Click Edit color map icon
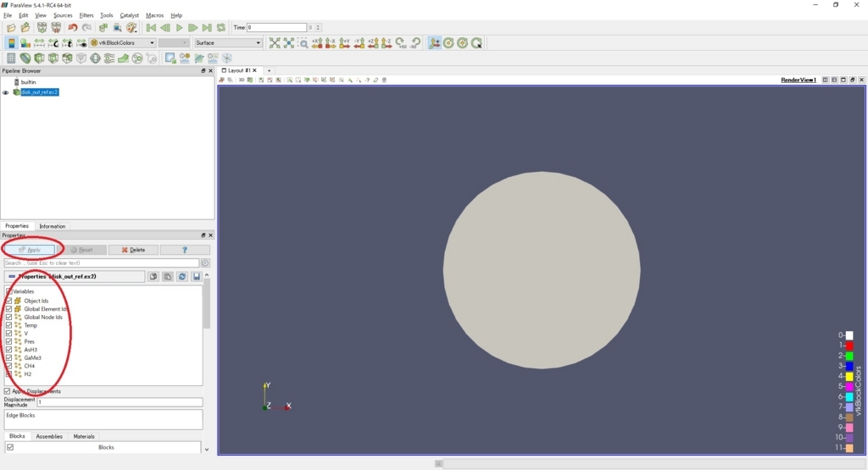Image resolution: width=868 pixels, height=470 pixels. [x=25, y=43]
